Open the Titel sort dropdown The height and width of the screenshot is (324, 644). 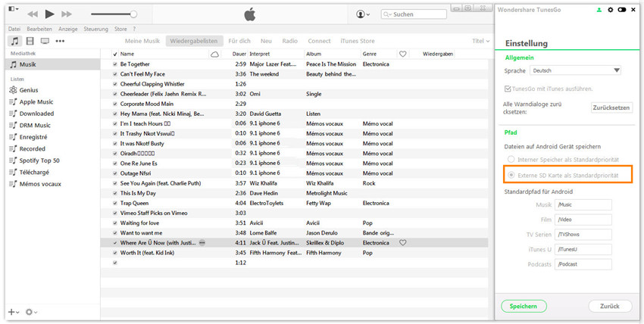coord(480,41)
